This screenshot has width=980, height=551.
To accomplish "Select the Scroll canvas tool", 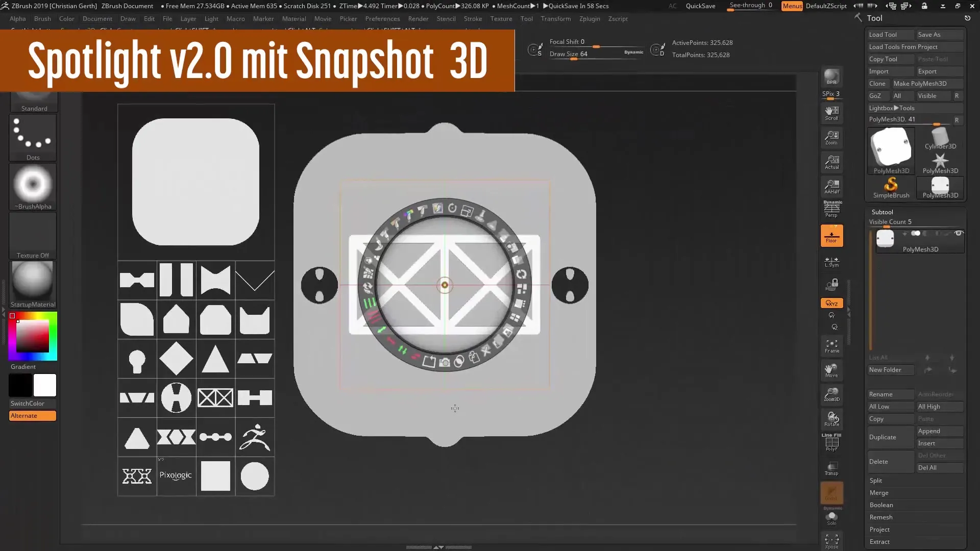I will tap(831, 113).
